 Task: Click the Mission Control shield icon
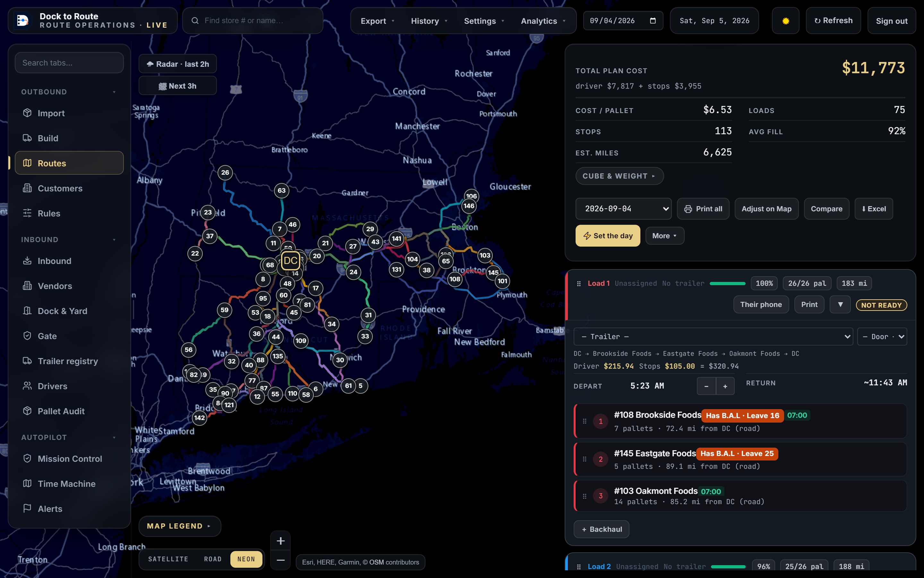(27, 458)
